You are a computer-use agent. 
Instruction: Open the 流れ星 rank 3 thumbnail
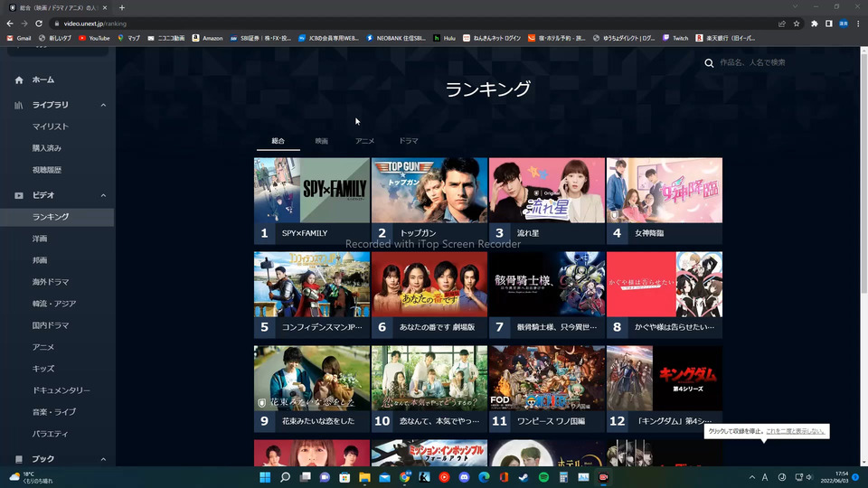547,191
